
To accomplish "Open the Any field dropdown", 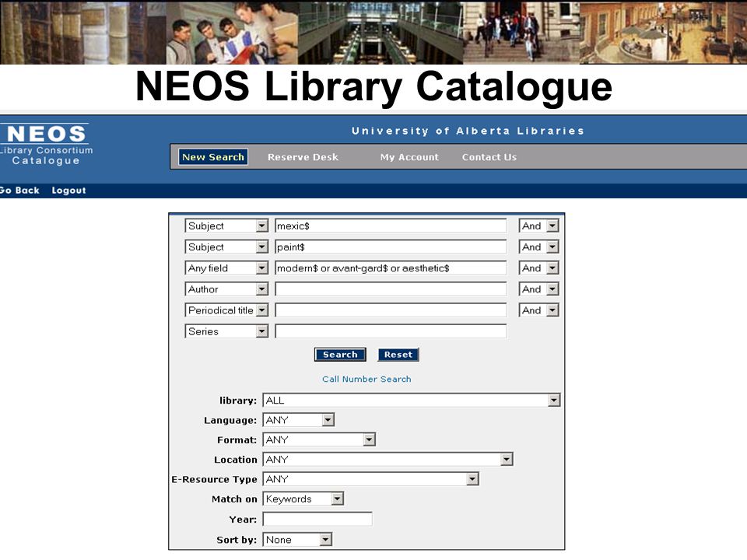I will [x=226, y=268].
